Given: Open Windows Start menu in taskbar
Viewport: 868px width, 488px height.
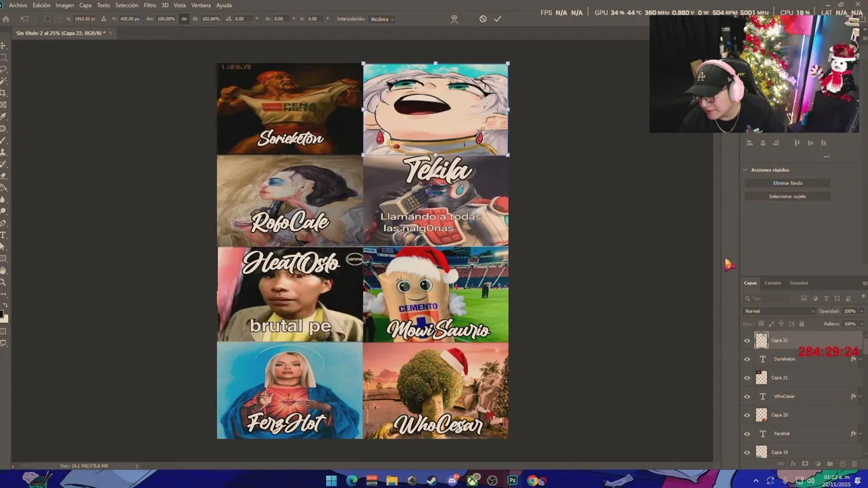Looking at the screenshot, I should (x=331, y=481).
